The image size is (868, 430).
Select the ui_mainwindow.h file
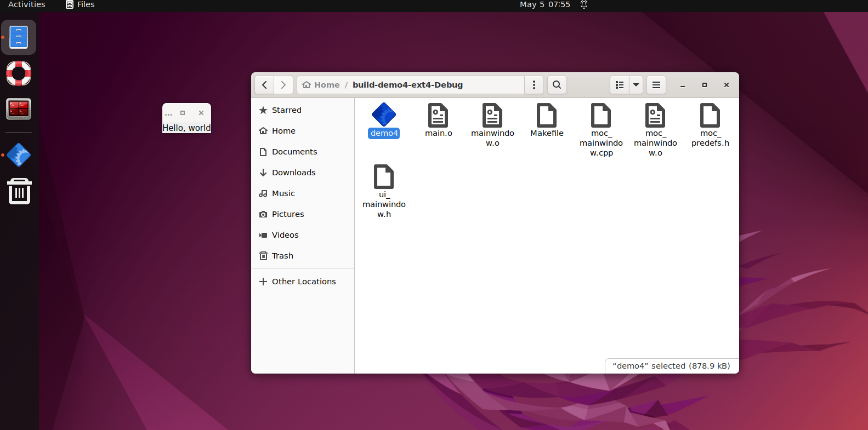[383, 177]
